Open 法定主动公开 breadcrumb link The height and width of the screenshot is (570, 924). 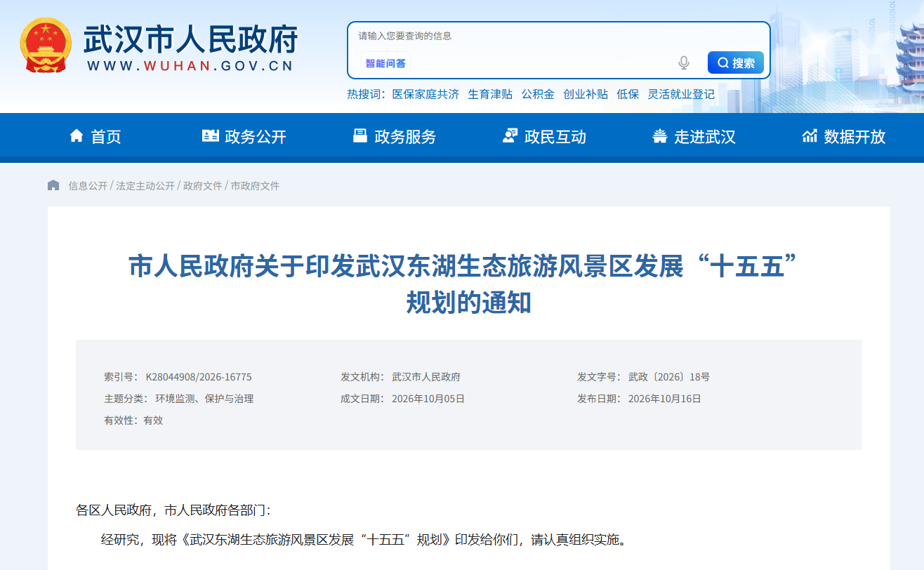point(145,186)
